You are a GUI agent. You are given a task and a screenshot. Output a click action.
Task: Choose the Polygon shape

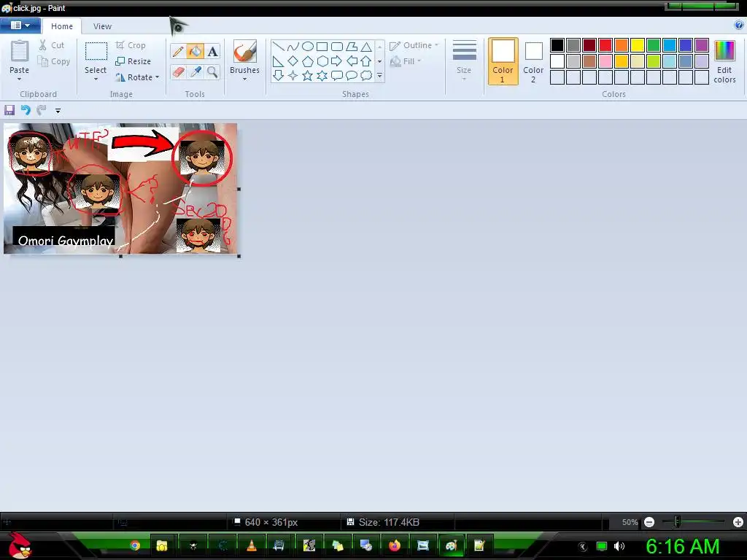(x=352, y=46)
